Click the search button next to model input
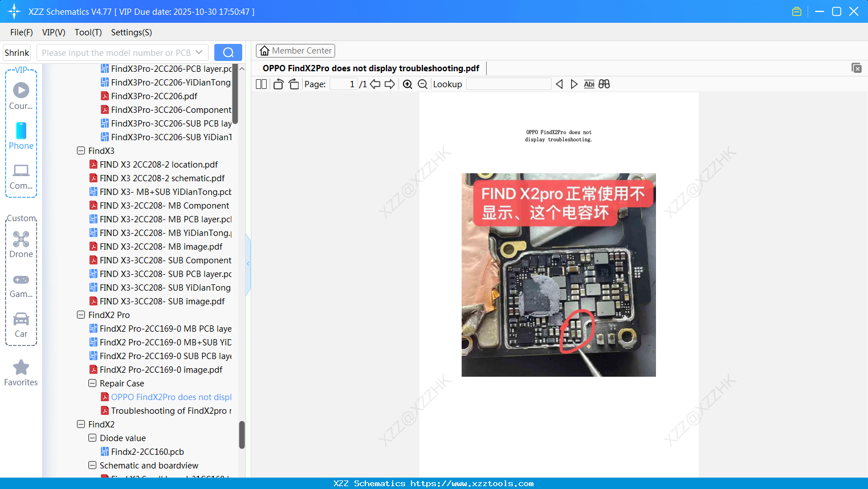 (228, 52)
